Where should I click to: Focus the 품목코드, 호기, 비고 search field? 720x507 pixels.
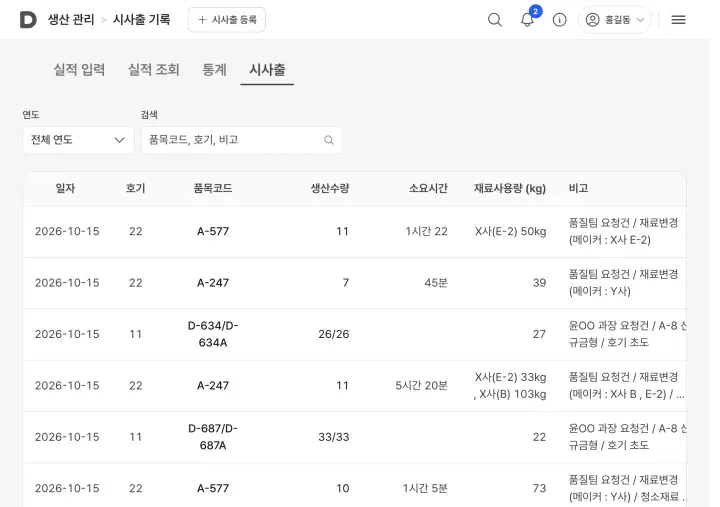(242, 140)
